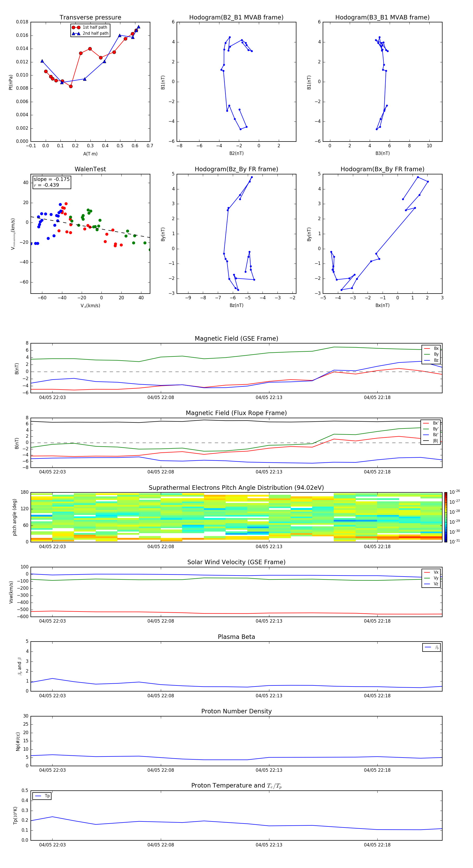Click the 'B3(nT)' x-axis label
Screen dimensions: 473x868
tap(382, 153)
